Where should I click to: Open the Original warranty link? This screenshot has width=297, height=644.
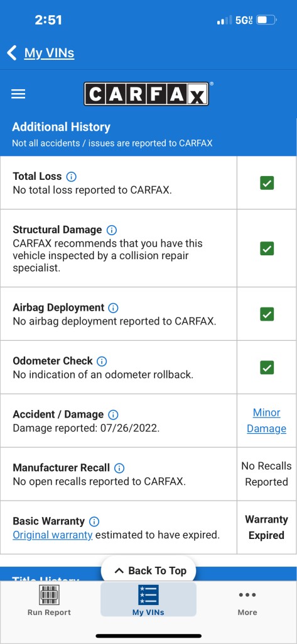click(x=53, y=535)
